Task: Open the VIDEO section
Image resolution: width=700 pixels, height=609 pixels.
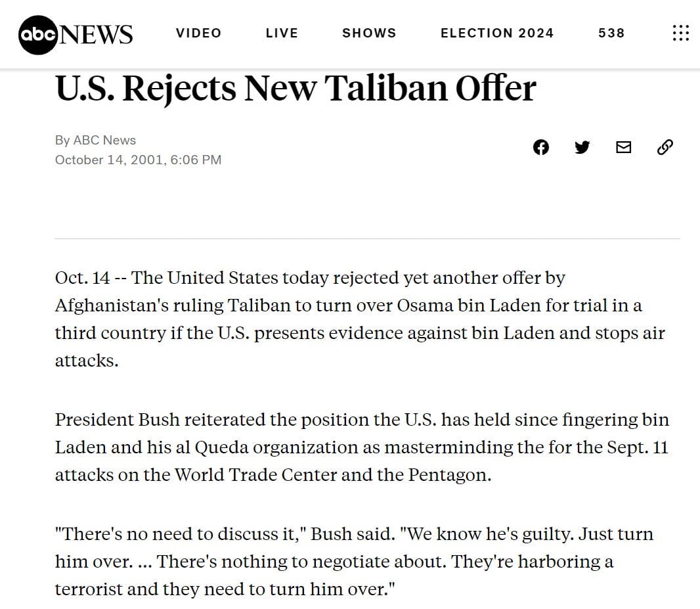Action: click(x=199, y=33)
